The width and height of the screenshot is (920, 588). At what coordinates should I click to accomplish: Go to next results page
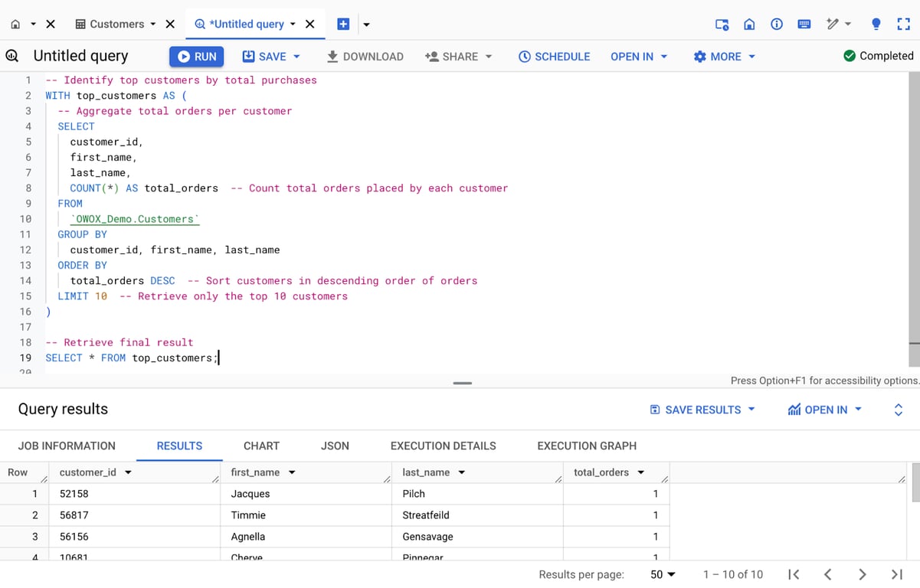(862, 574)
